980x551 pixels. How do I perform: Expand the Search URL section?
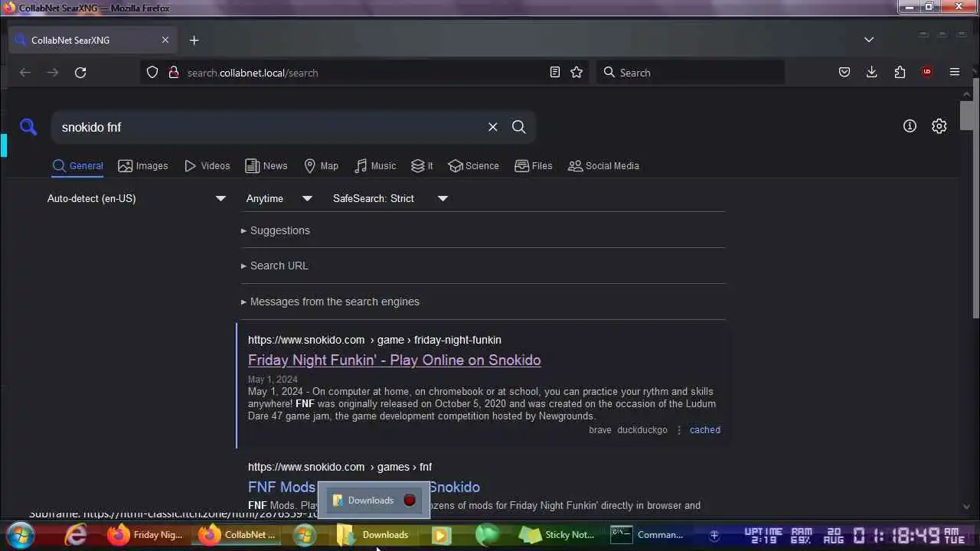pos(275,266)
